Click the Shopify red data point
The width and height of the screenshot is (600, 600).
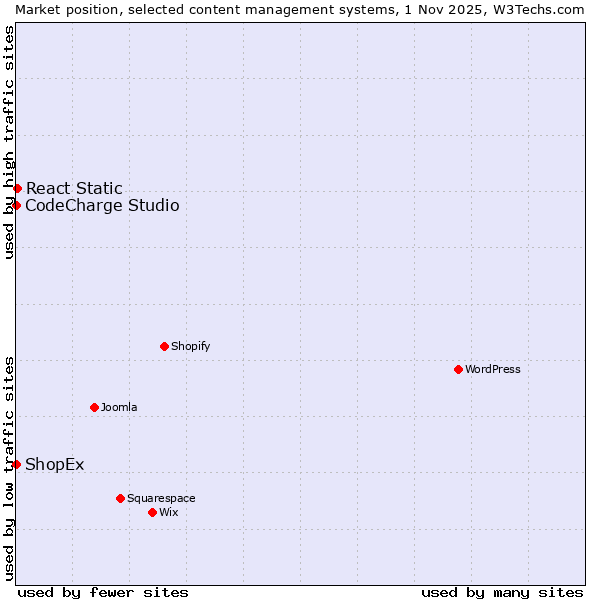164,346
